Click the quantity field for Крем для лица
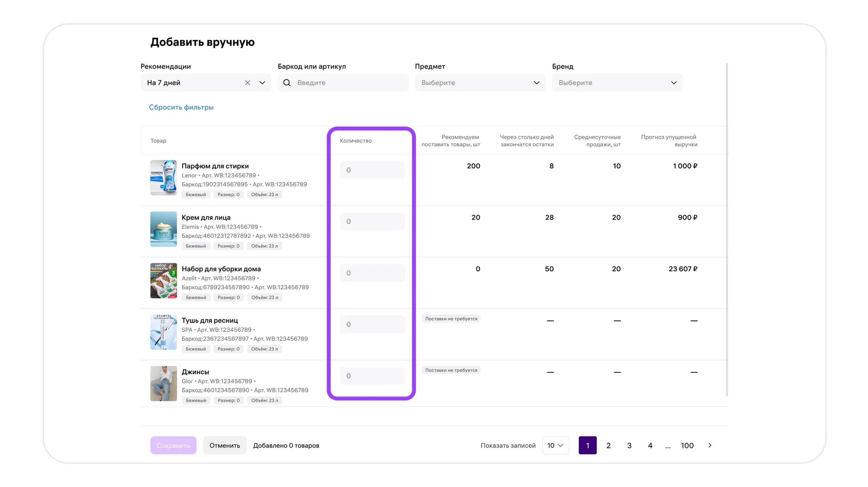Screen dimensions: 868x487 tap(372, 221)
